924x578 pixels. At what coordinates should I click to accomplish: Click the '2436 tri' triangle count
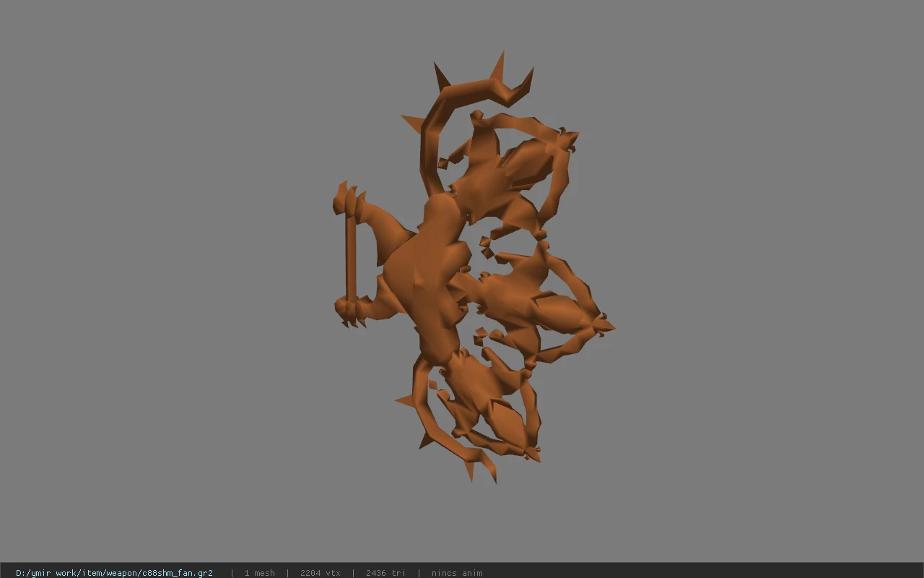coord(385,573)
